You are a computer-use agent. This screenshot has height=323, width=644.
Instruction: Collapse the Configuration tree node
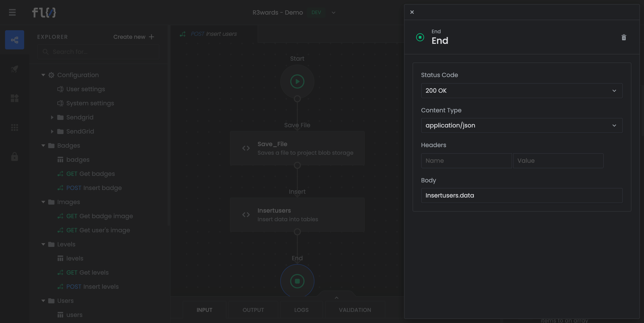43,75
